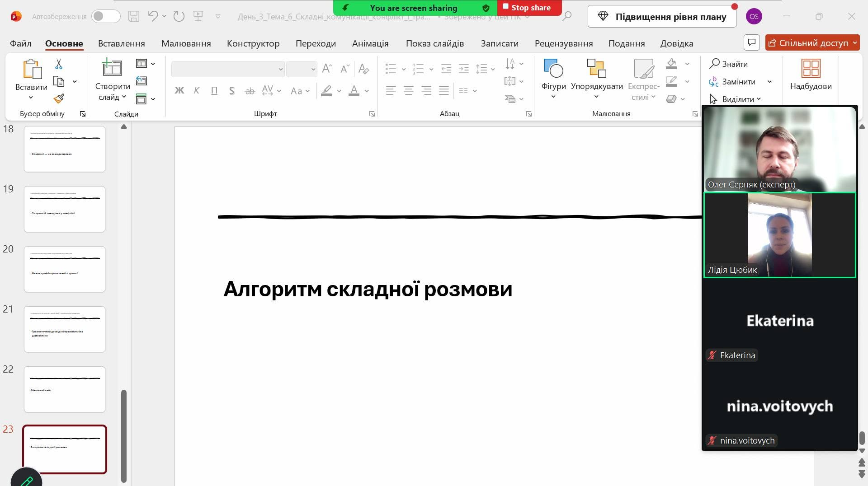Viewport: 868px width, 486px height.
Task: Click the Format Painter brush icon
Action: [59, 98]
